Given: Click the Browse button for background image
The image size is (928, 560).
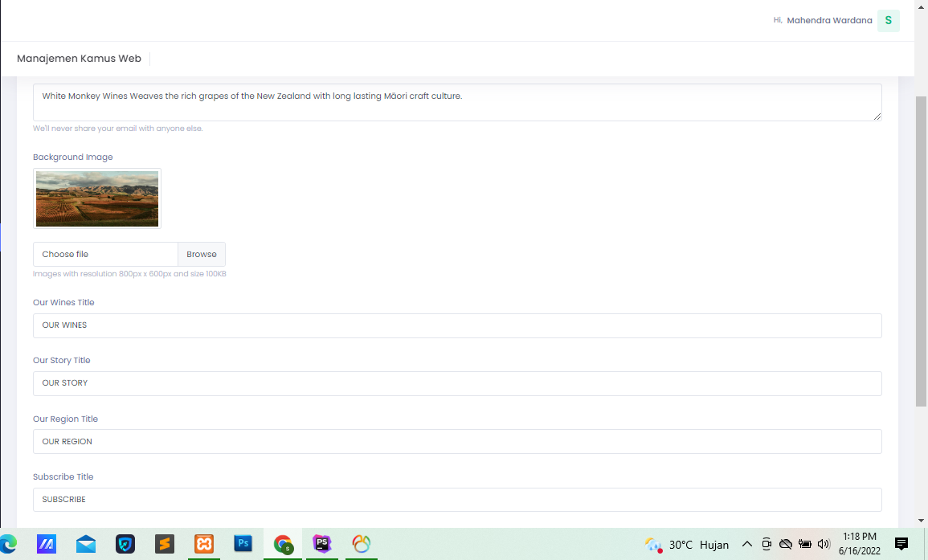Looking at the screenshot, I should coord(202,254).
